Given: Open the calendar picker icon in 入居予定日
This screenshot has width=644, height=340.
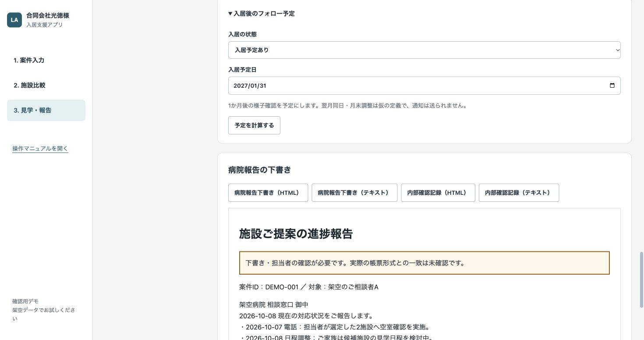Looking at the screenshot, I should tap(612, 86).
